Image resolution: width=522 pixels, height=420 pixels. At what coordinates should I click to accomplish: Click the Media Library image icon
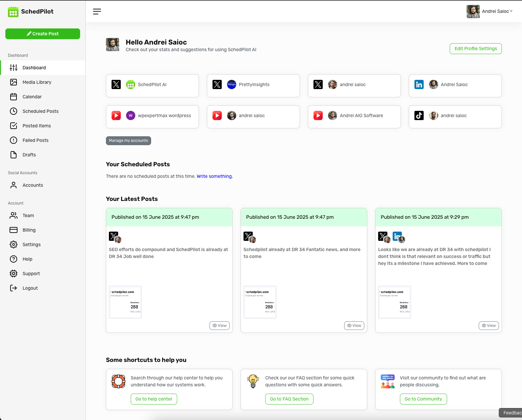click(14, 82)
